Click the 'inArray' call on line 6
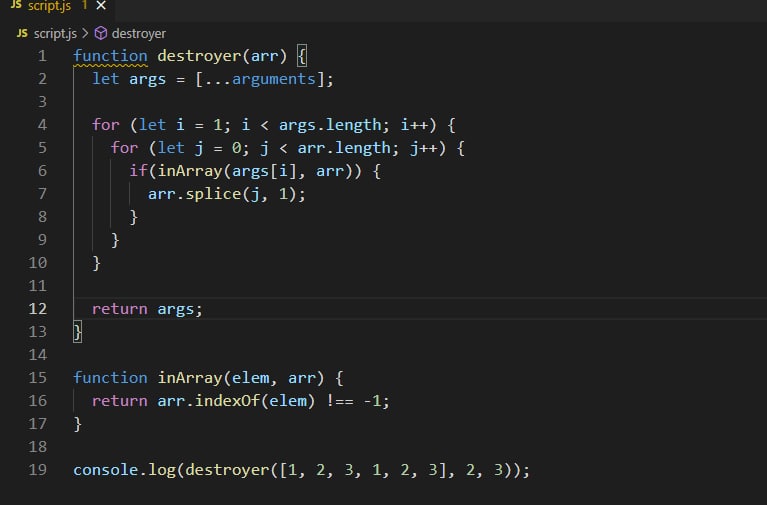767x505 pixels. (x=190, y=171)
